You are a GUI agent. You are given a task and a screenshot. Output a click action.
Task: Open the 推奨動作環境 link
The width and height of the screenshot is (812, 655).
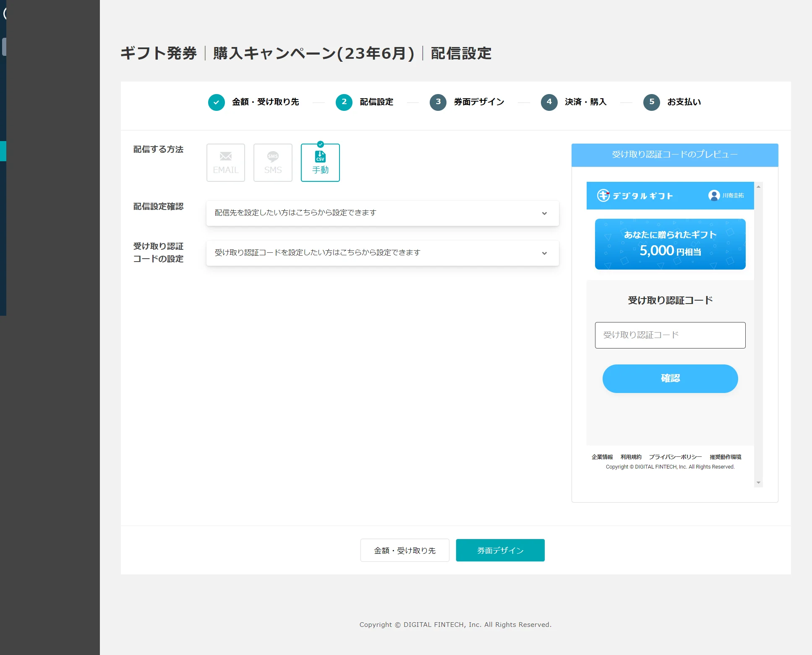coord(726,457)
